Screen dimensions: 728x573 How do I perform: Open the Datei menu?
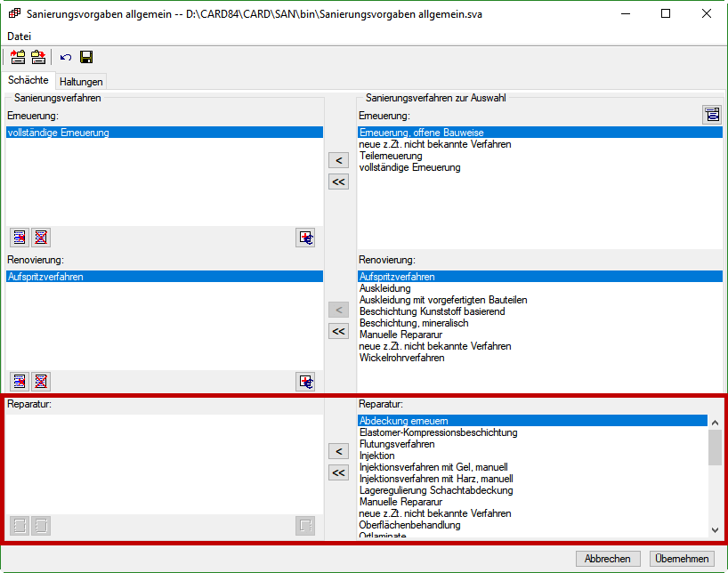point(20,36)
